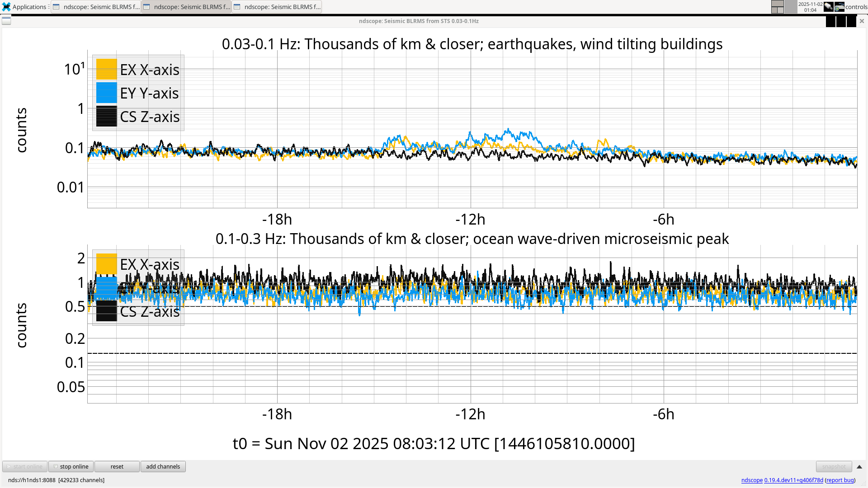
Task: Click the stop online button
Action: coord(71,466)
